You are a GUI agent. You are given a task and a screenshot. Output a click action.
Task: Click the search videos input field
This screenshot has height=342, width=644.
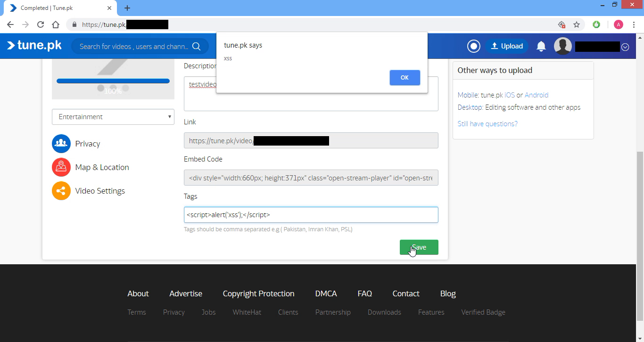tap(133, 46)
